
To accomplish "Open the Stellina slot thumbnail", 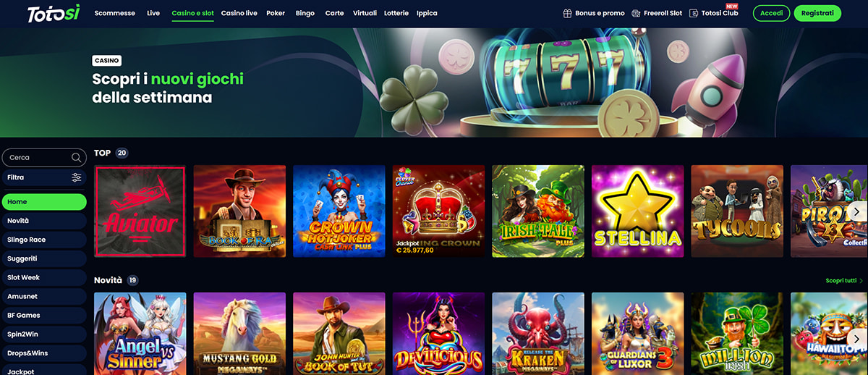I will (x=637, y=211).
